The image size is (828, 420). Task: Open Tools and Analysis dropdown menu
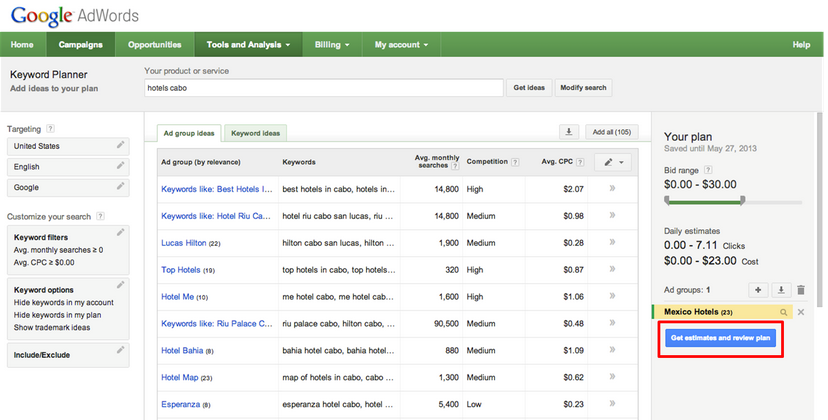coord(248,44)
